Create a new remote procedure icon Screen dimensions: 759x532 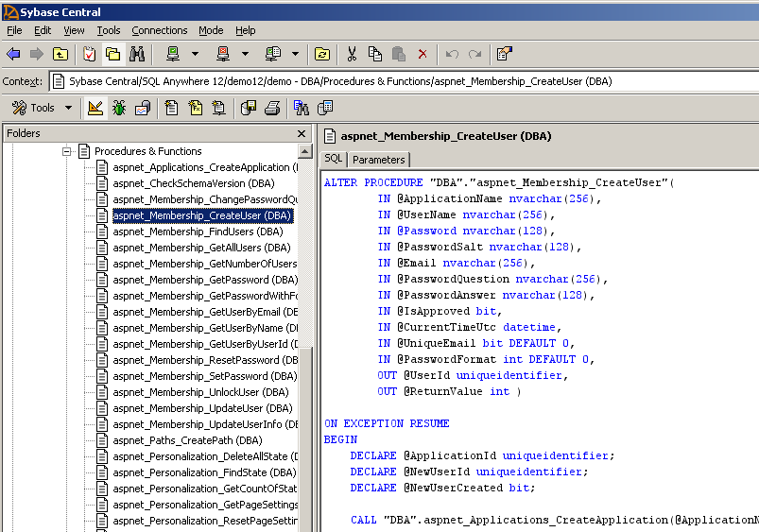click(x=218, y=108)
